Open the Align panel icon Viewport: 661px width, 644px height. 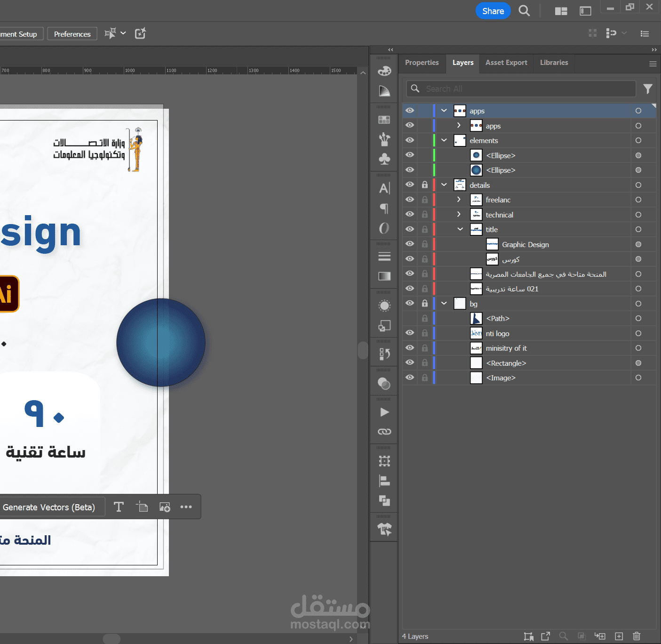coord(384,481)
